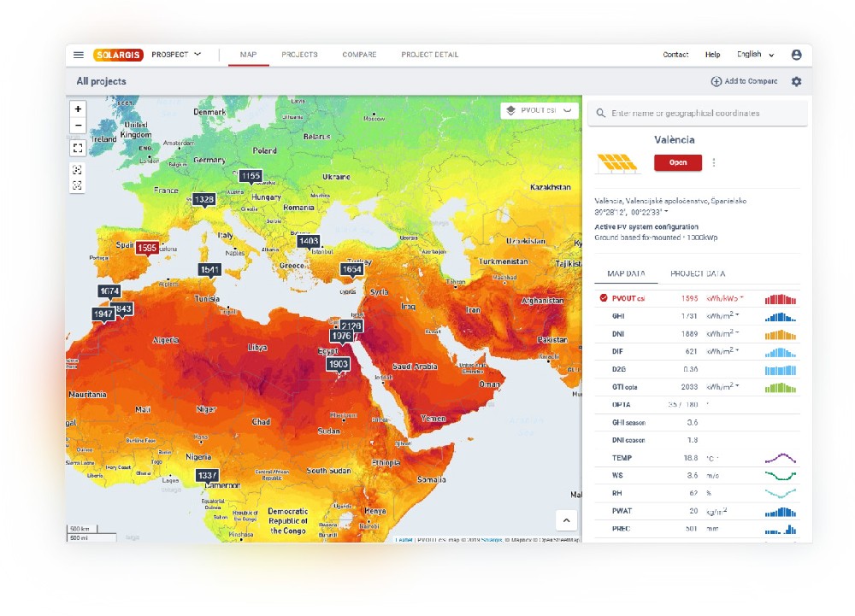
Task: Zoom in the map with plus button
Action: [78, 109]
